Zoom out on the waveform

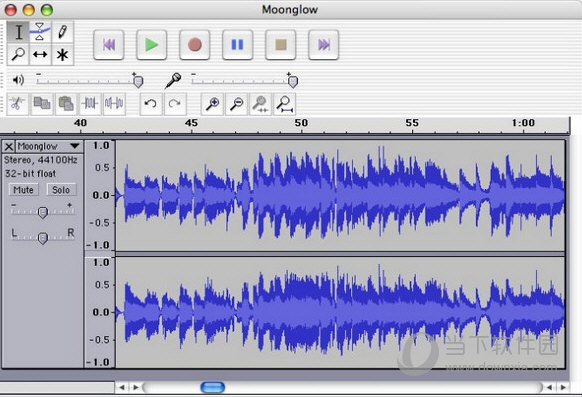tap(236, 104)
